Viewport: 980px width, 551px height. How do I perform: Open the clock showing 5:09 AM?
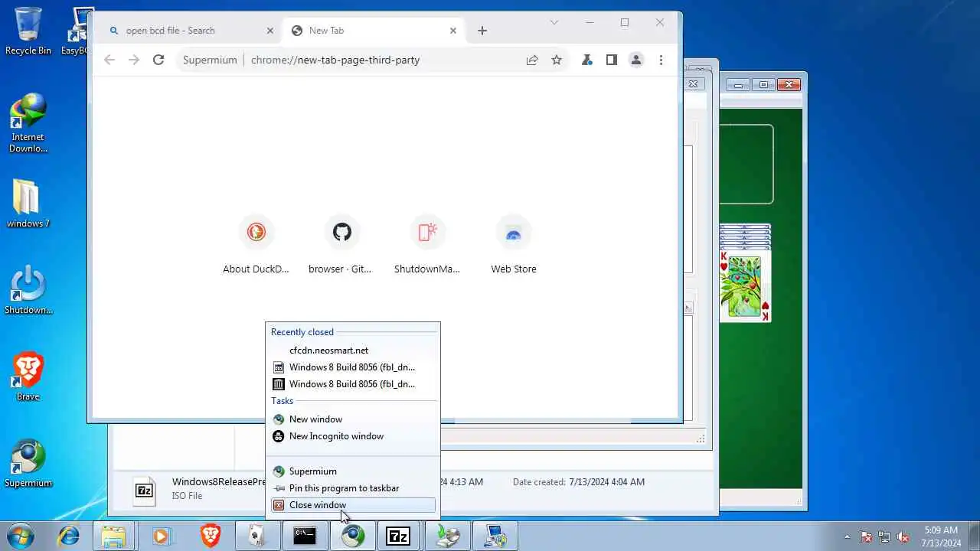point(941,536)
